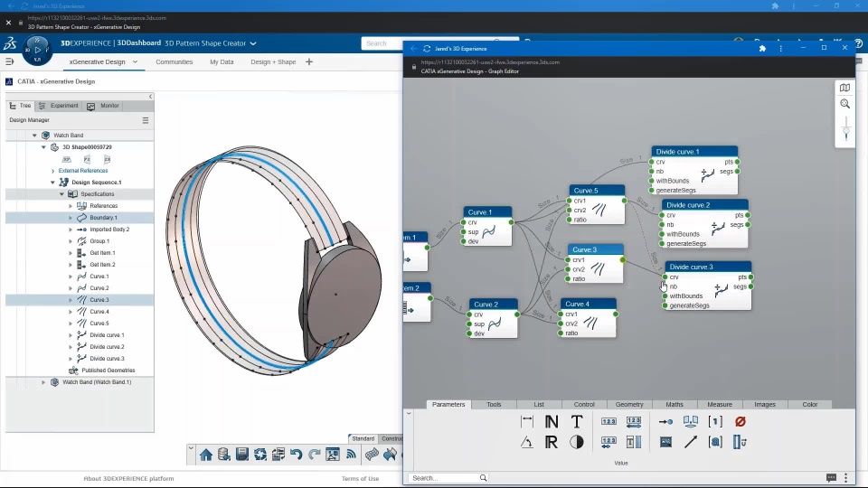Select the point arrow icon in Value group

[x=665, y=422]
